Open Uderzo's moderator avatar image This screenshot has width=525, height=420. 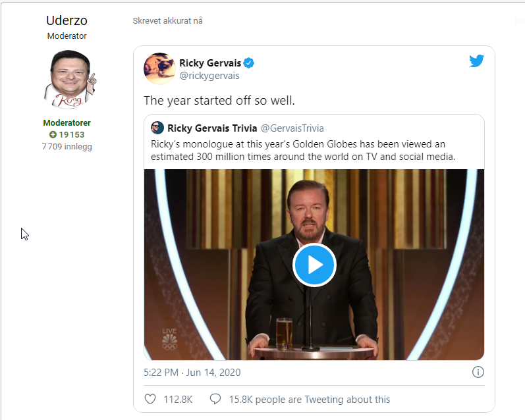pos(70,79)
